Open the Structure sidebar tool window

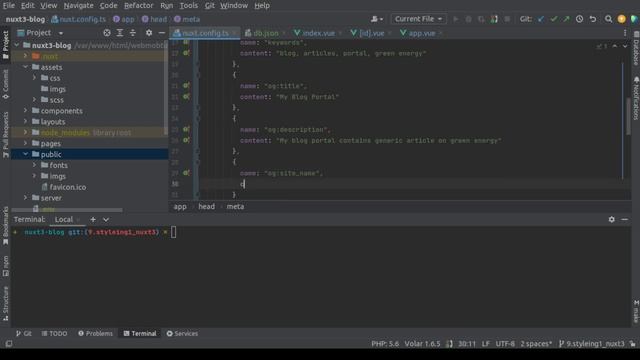tap(5, 303)
